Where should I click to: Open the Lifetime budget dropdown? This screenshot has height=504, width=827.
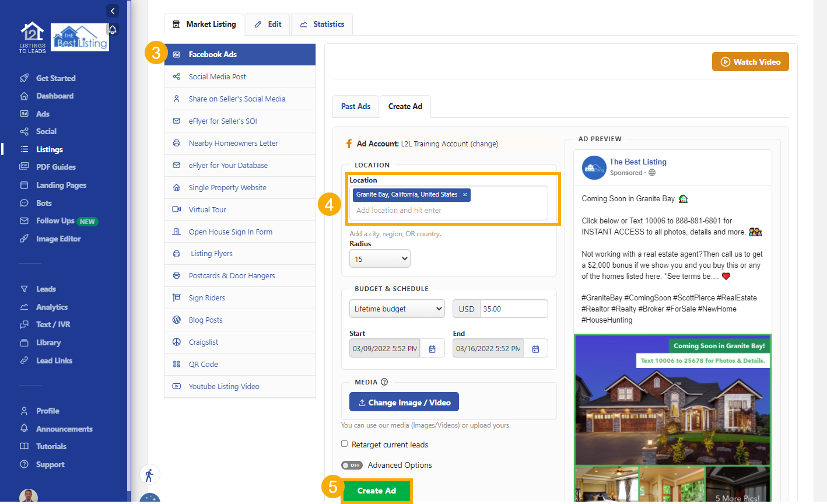point(397,308)
